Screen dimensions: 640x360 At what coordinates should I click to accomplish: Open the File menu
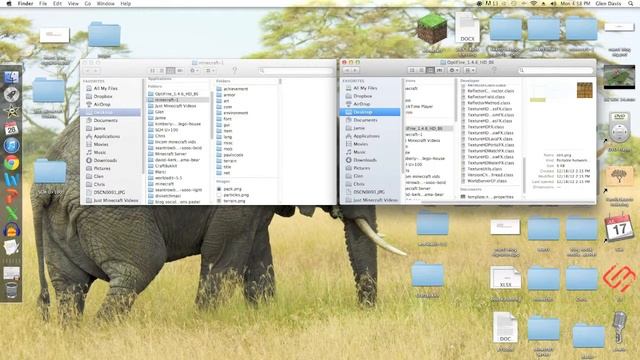(43, 3)
